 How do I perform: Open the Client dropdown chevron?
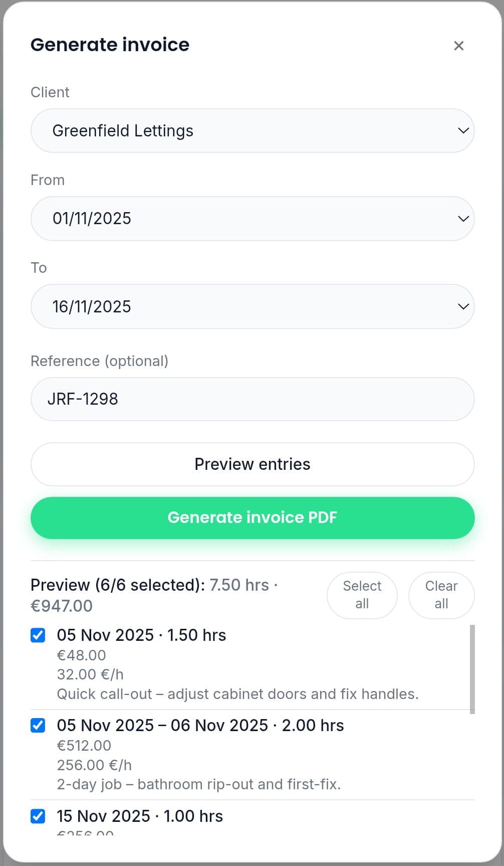[462, 131]
